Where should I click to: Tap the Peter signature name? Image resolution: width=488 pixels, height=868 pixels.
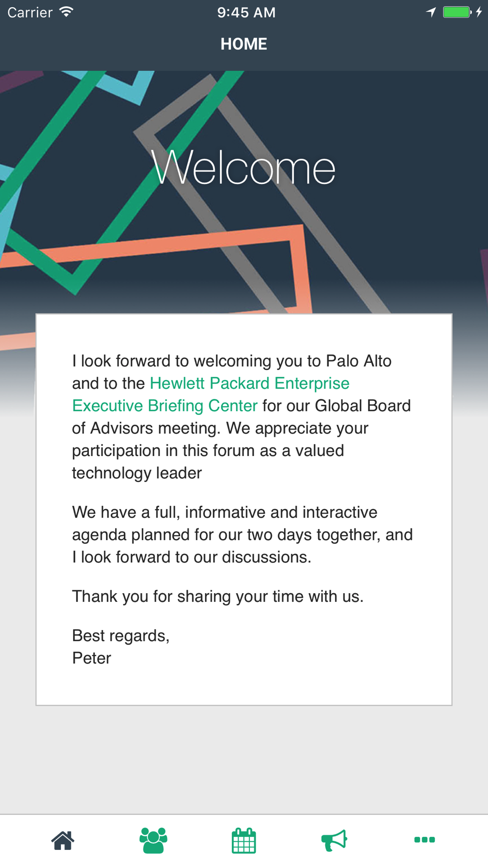[x=92, y=658]
